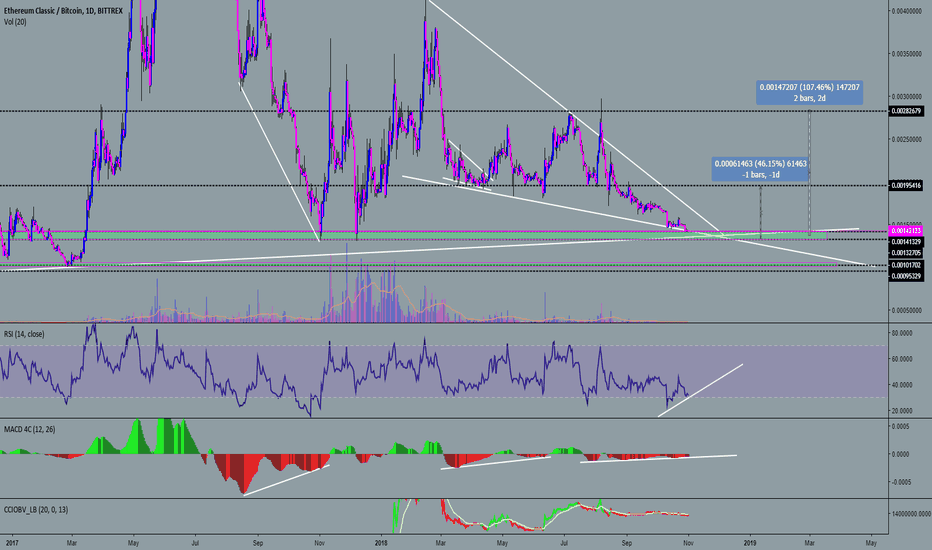Select the 46.15% price range measurement box
932x550 pixels.
[760, 169]
